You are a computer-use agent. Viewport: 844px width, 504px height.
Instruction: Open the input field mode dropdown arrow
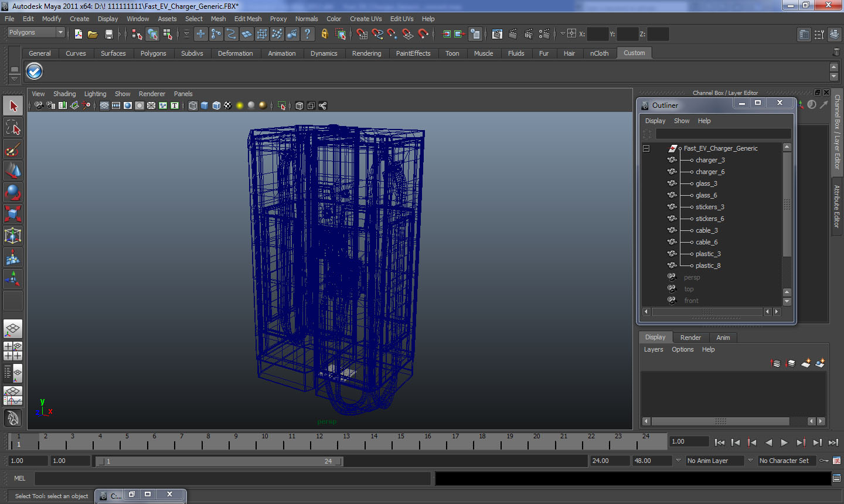click(563, 34)
